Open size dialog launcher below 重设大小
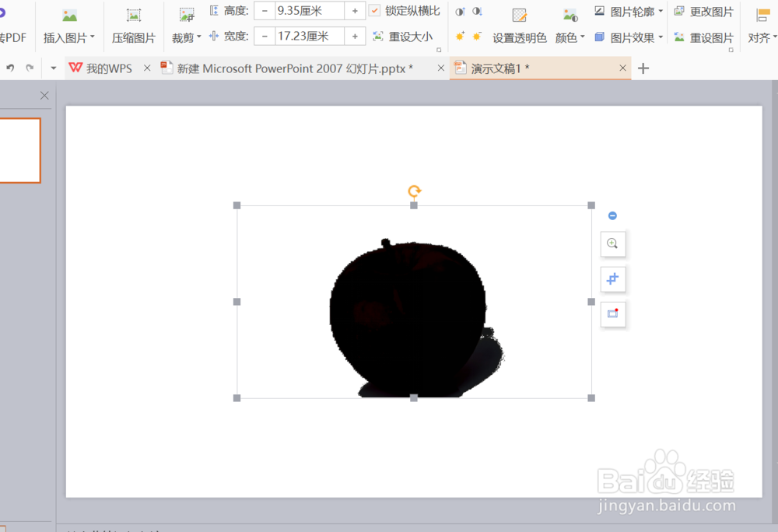Viewport: 778px width, 532px height. [x=439, y=50]
